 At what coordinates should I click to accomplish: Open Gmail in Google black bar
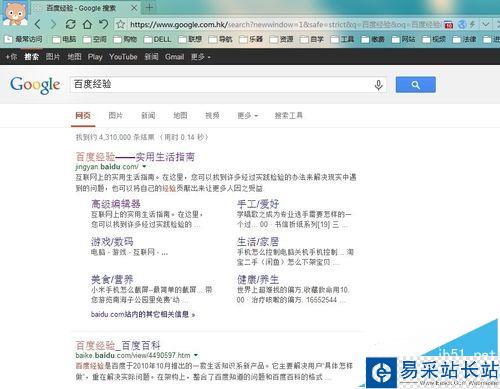[174, 57]
